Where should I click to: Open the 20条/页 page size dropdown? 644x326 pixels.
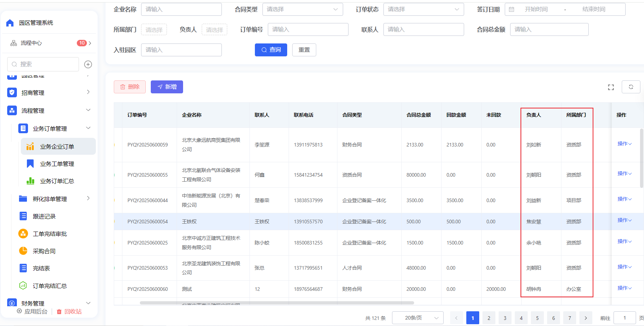coord(418,318)
